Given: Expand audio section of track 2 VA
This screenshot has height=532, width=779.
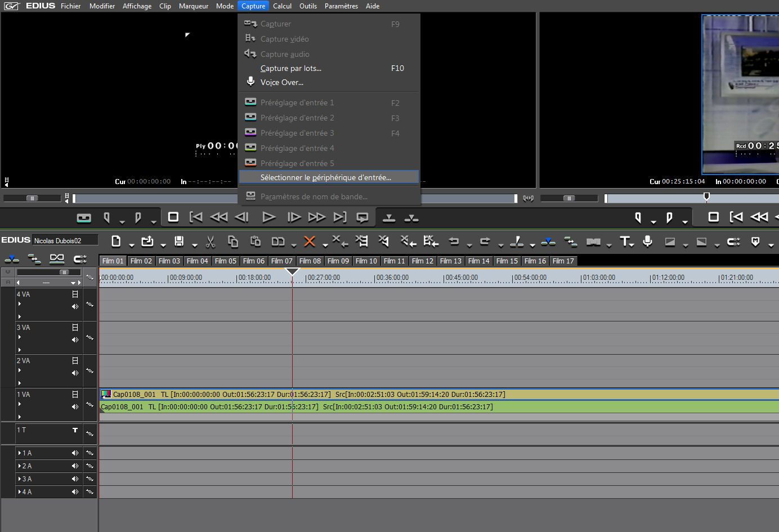Looking at the screenshot, I should pyautogui.click(x=20, y=370).
